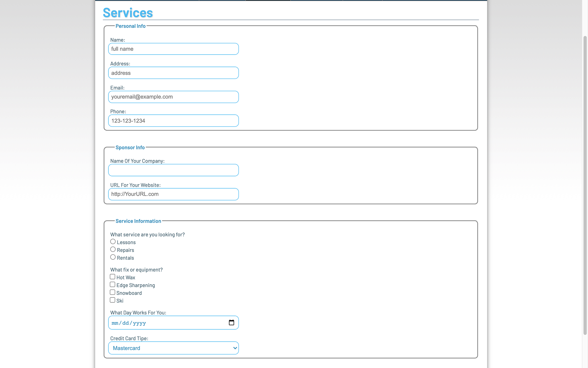Open the calendar picker icon in date field
588x368 pixels.
pos(231,323)
